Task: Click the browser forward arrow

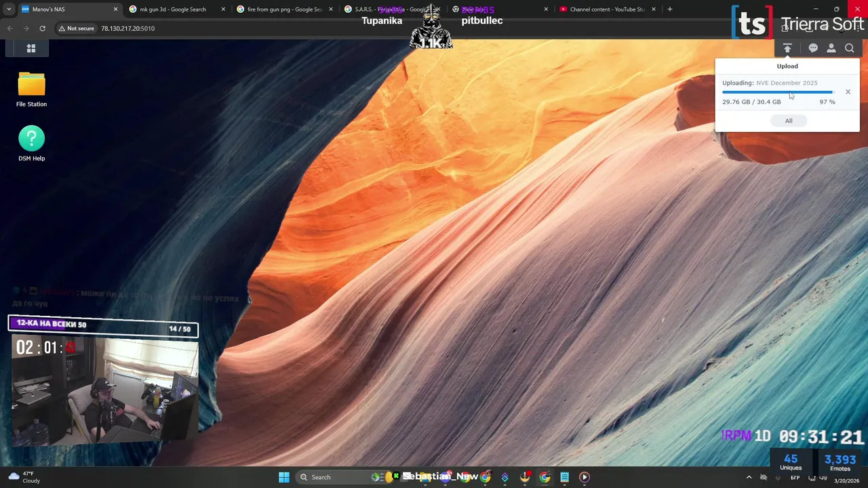Action: (26, 28)
